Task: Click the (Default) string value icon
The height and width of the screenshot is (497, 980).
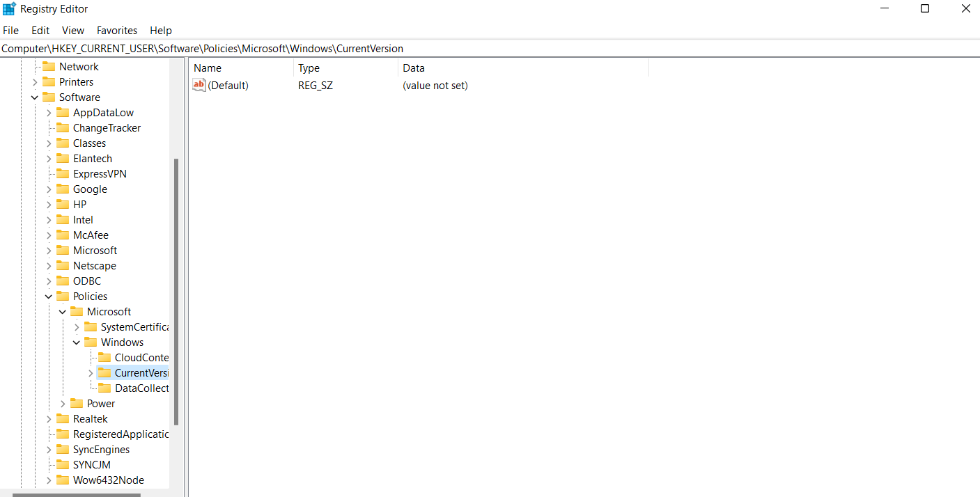Action: (x=199, y=85)
